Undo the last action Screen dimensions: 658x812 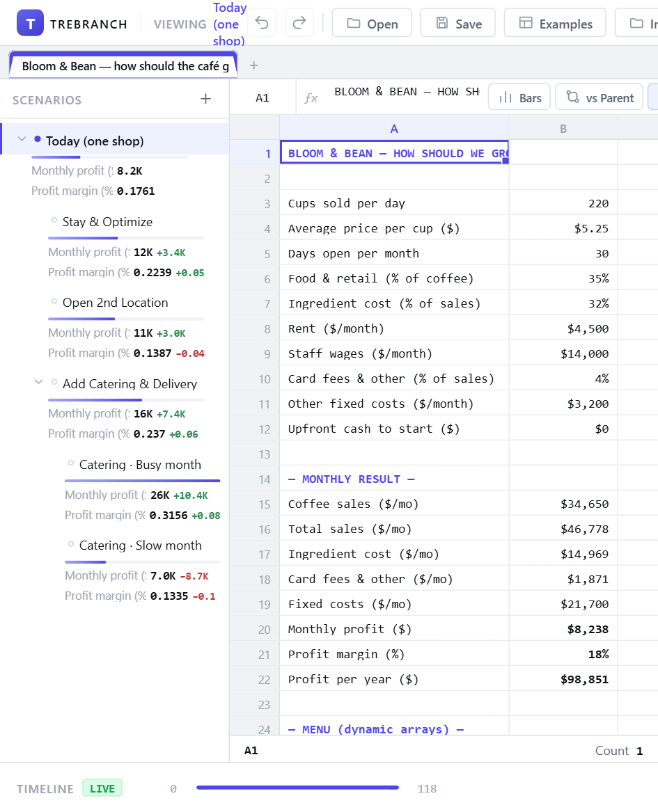pos(263,23)
